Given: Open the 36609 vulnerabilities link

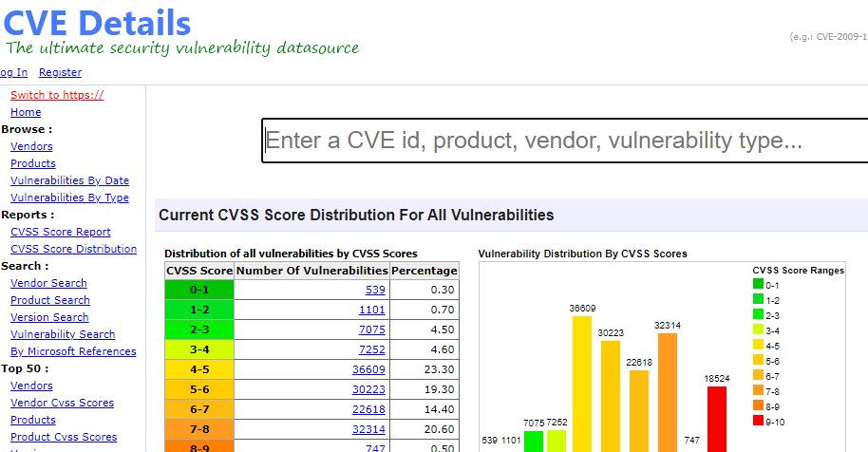Looking at the screenshot, I should pyautogui.click(x=368, y=369).
